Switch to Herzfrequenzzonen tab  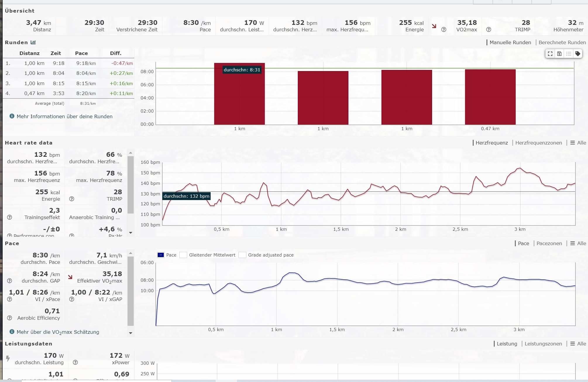538,143
